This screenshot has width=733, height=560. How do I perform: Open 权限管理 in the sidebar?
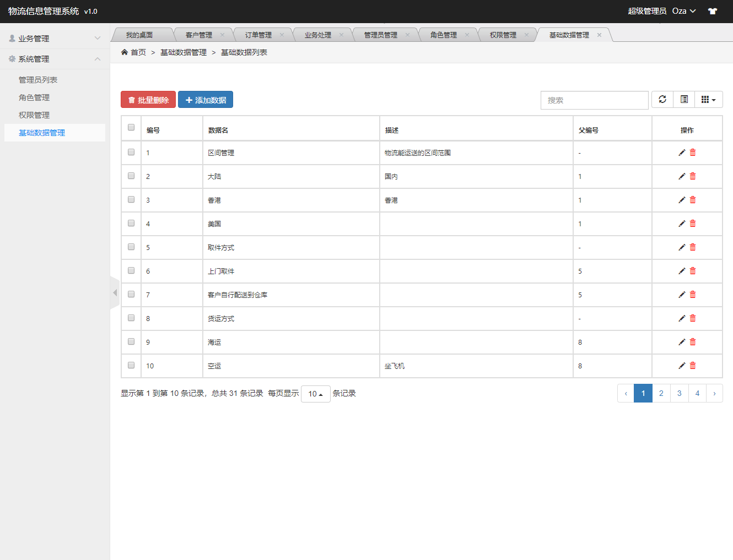tap(34, 115)
